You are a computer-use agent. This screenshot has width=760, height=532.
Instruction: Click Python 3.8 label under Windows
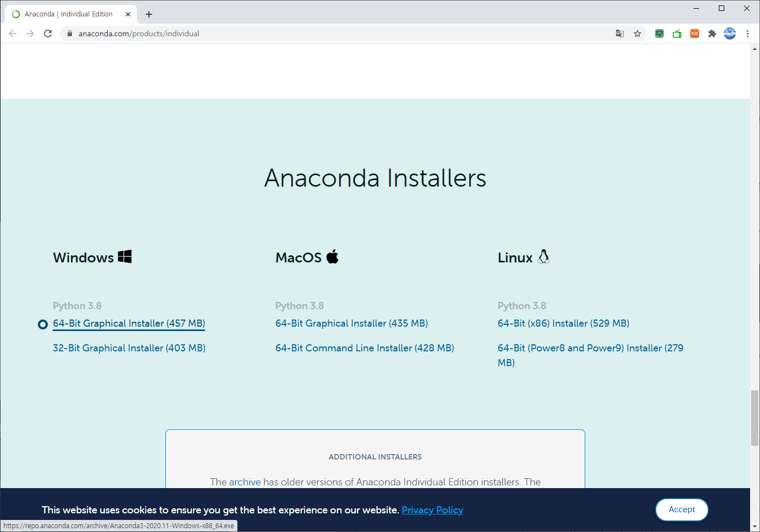coord(77,306)
